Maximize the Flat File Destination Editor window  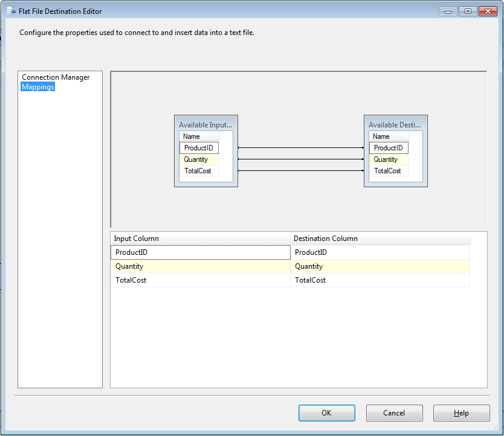468,11
